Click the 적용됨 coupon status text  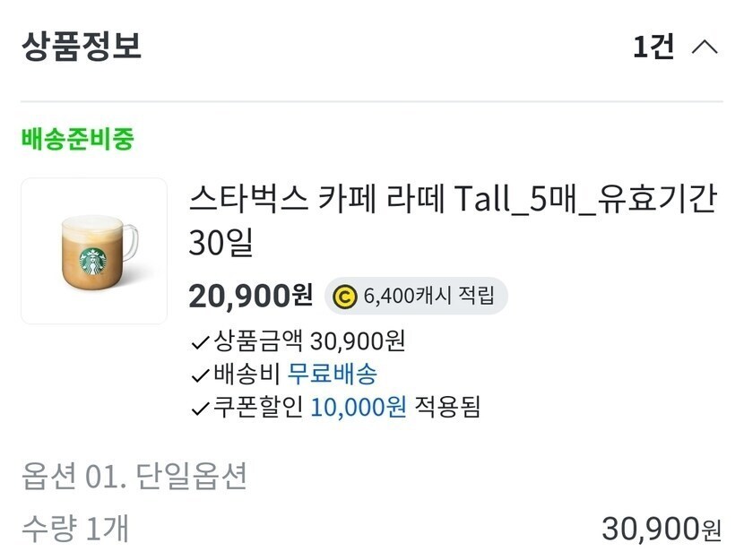click(x=448, y=408)
